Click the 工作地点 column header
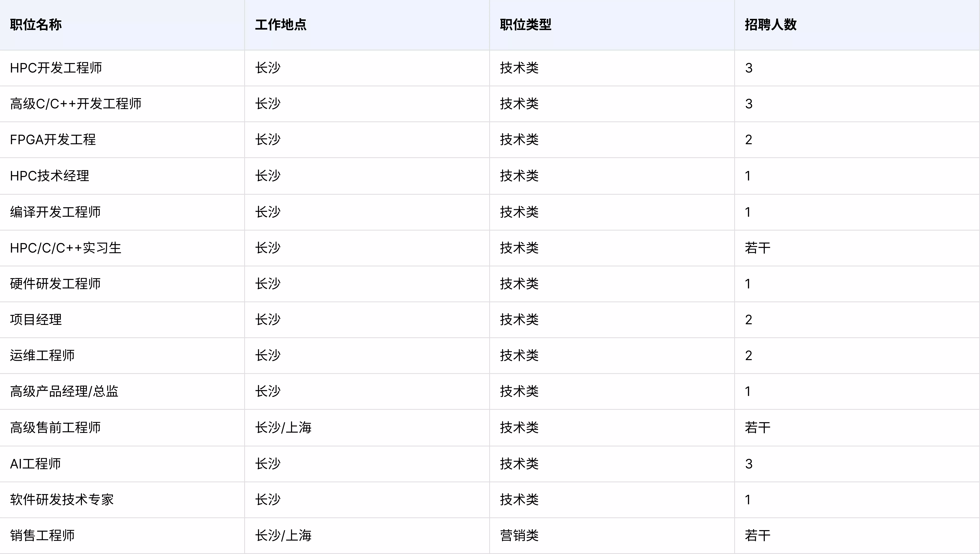 pos(281,25)
